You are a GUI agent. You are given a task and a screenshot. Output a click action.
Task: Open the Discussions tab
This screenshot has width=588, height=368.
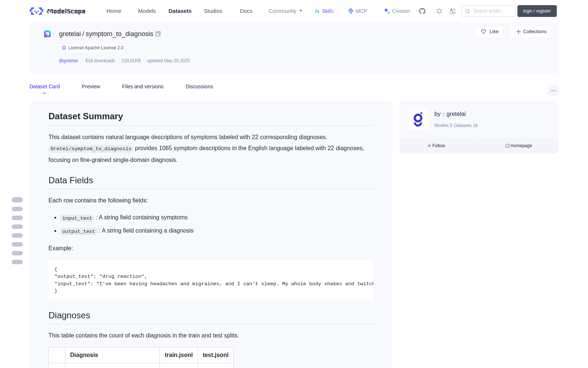(199, 86)
